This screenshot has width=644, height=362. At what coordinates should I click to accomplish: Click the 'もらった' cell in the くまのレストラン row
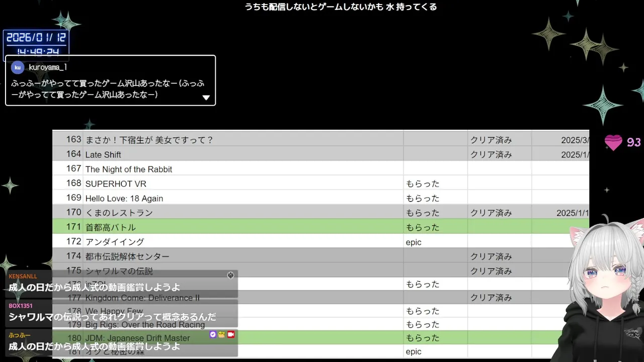coord(435,213)
